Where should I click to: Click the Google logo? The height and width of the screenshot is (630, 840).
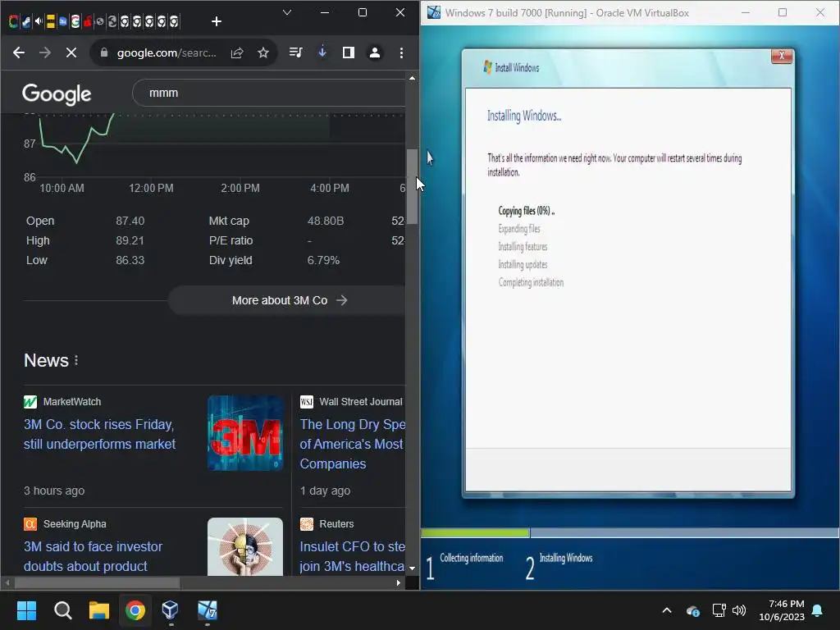click(57, 94)
